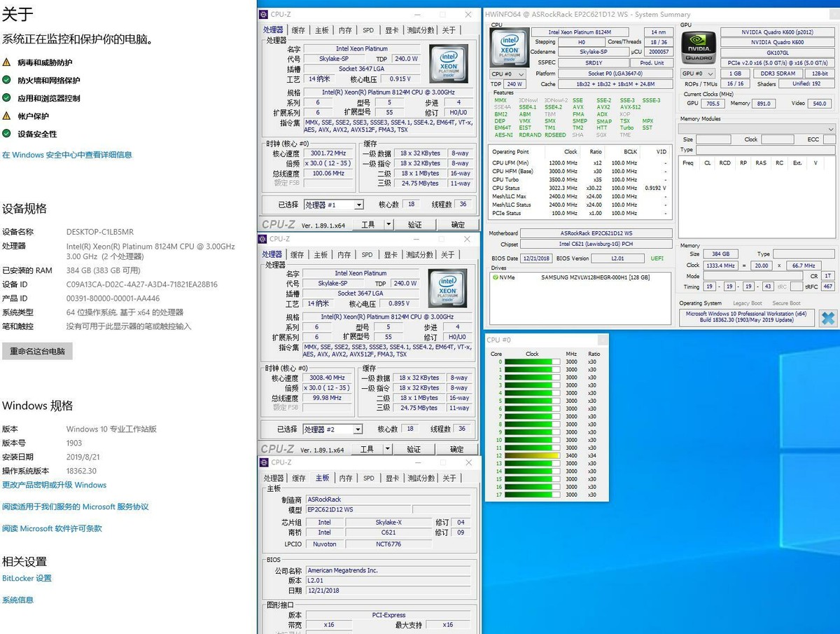The height and width of the screenshot is (634, 840).
Task: Expand the Memory Modules dropdown list
Action: click(831, 129)
